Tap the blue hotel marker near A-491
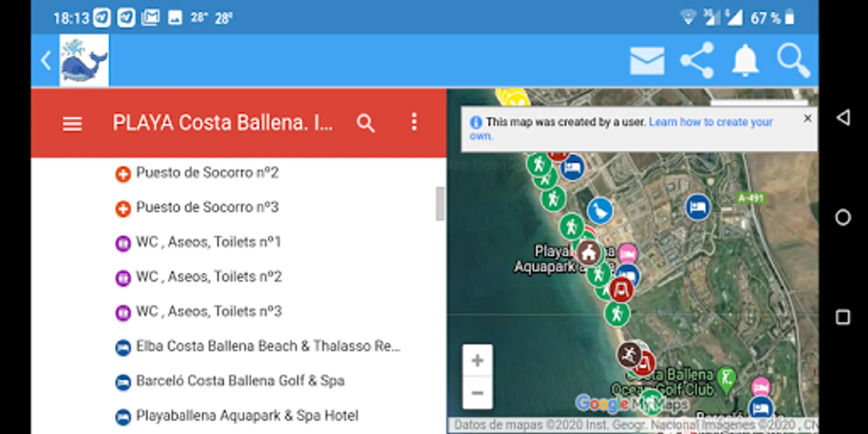Viewport: 868px width, 434px height. pos(697,207)
